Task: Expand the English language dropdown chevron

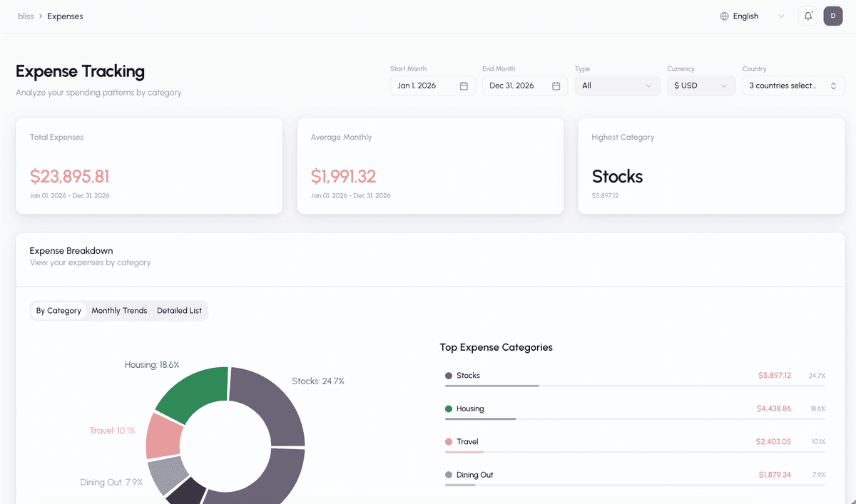Action: tap(781, 16)
